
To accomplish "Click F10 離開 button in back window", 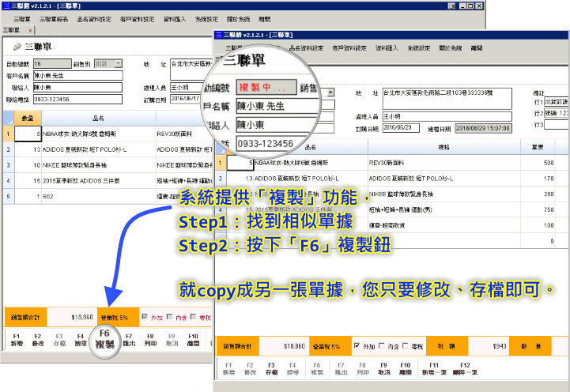I will (x=193, y=340).
